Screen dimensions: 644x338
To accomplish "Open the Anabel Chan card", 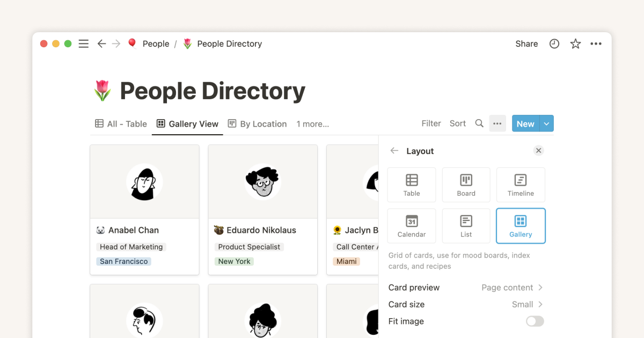I will click(144, 209).
